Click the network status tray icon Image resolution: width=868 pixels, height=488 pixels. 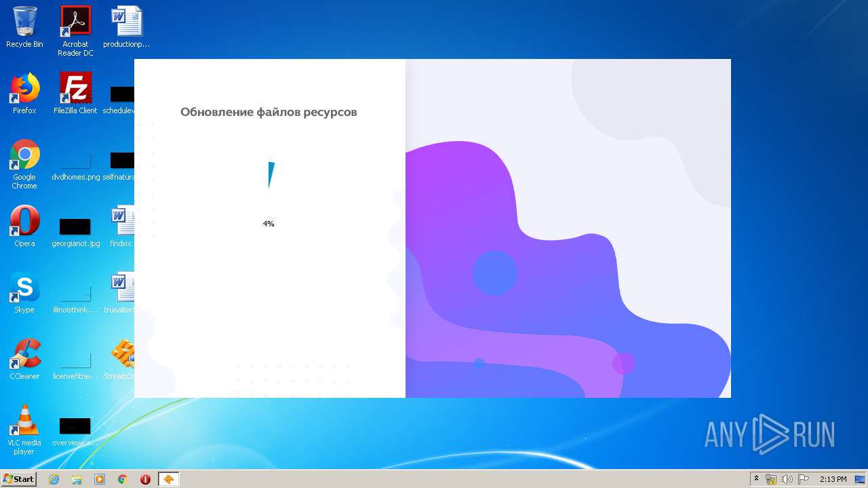(771, 479)
